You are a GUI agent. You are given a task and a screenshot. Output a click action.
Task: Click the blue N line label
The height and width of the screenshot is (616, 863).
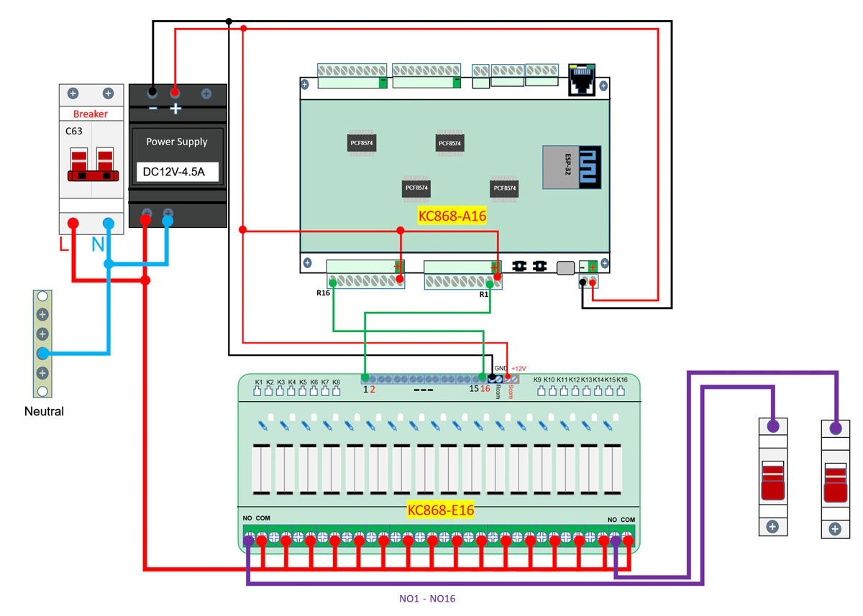(x=98, y=246)
